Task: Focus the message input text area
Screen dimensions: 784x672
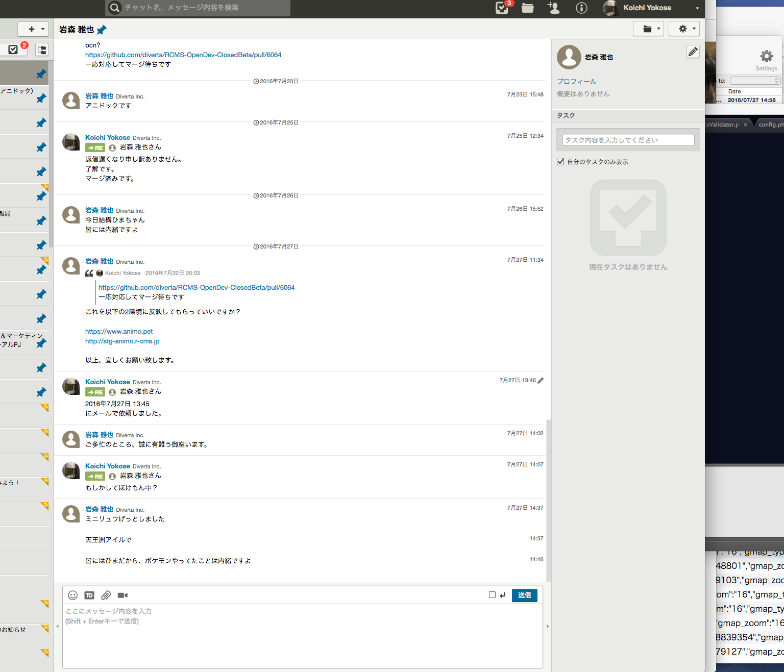Action: pos(303,636)
